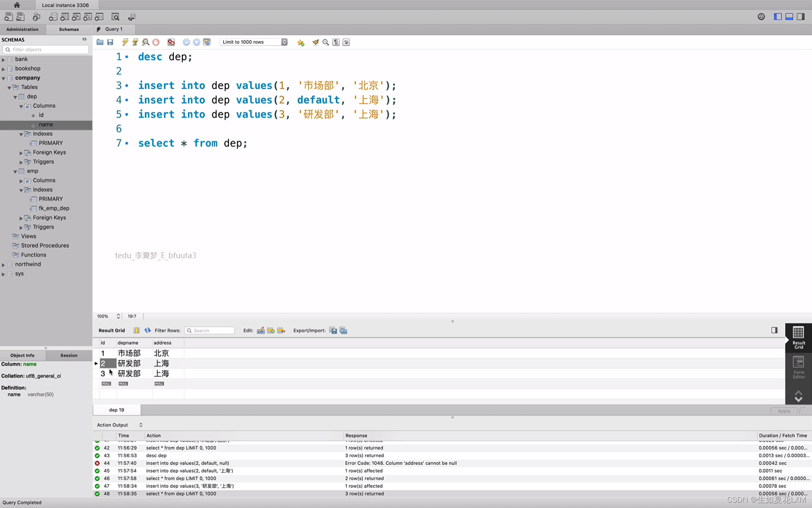Toggle the bottom output panel visibility
This screenshot has height=508, width=812.
click(789, 17)
